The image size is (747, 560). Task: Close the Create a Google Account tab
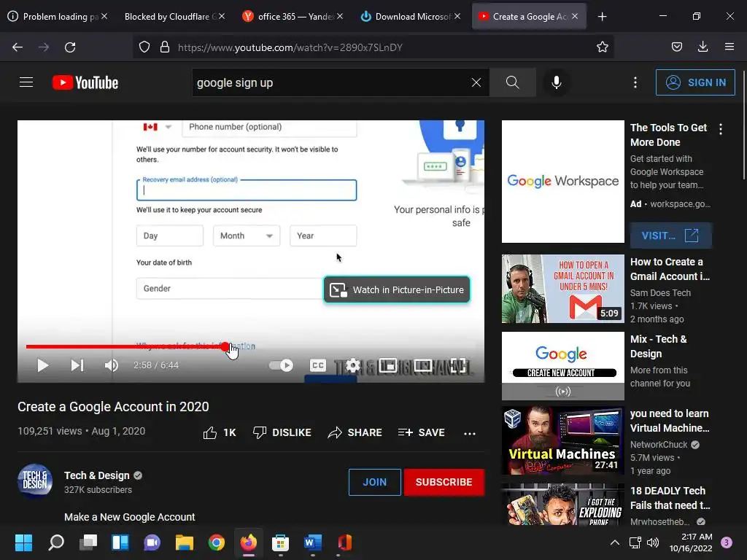575,16
